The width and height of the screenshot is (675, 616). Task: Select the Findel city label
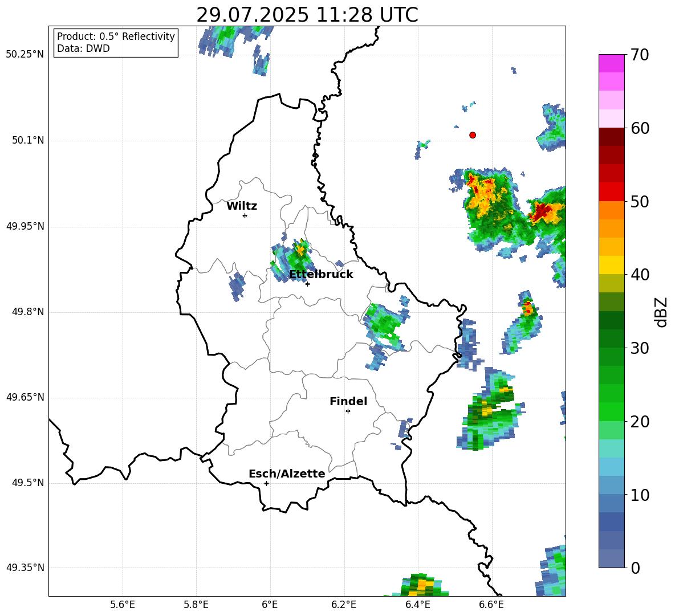348,401
